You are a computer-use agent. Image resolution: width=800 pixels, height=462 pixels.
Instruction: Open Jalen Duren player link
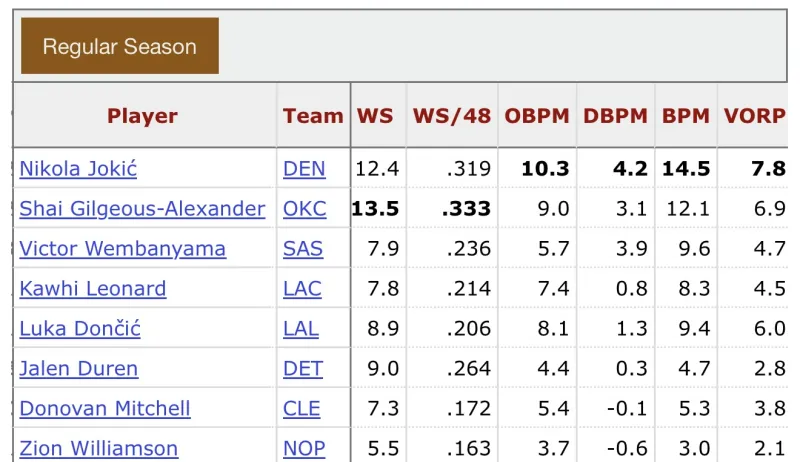pyautogui.click(x=79, y=368)
